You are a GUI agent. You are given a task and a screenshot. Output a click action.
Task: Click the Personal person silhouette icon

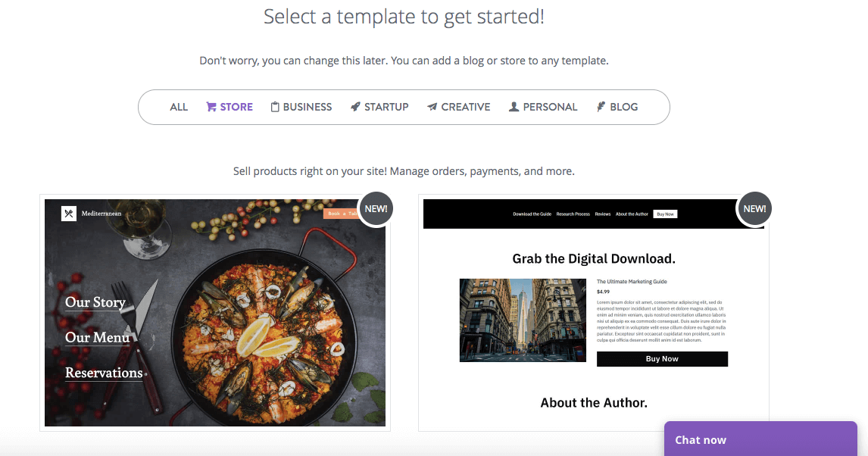[x=514, y=106]
